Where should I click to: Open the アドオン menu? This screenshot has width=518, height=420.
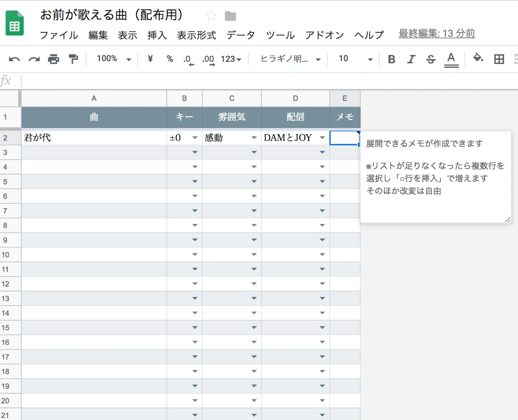325,35
